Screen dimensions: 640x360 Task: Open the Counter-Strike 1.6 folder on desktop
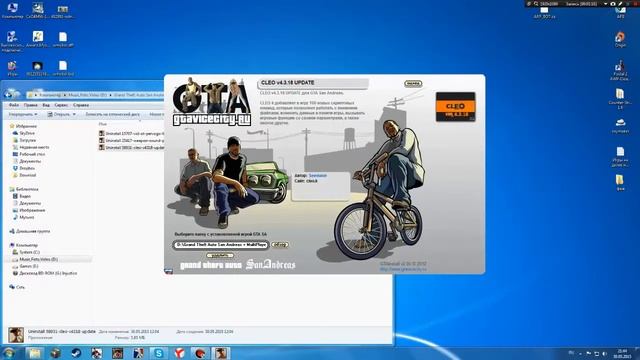620,99
